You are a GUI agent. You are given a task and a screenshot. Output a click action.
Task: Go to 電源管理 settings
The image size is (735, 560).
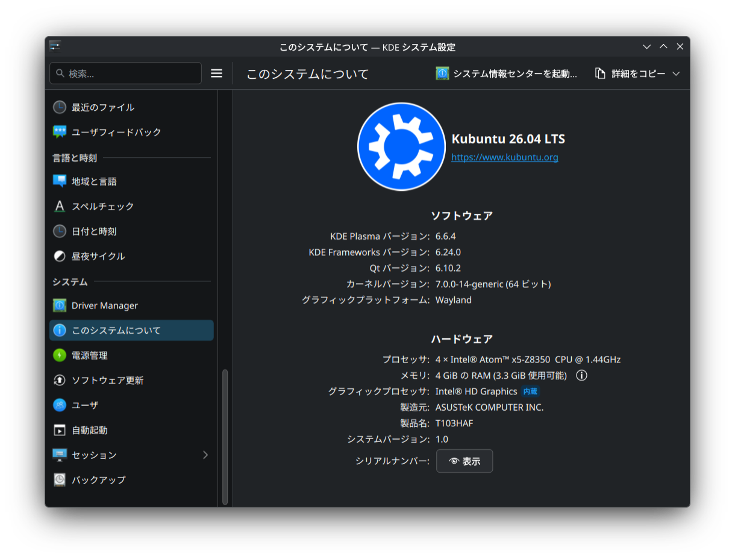(x=131, y=355)
